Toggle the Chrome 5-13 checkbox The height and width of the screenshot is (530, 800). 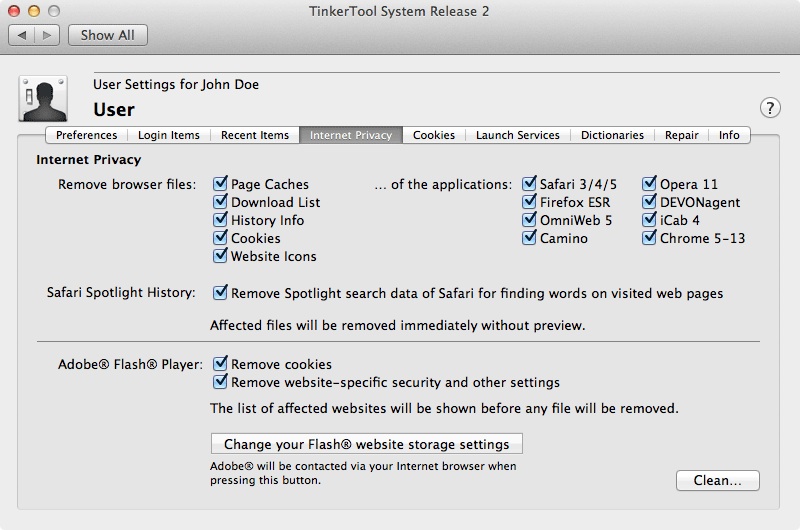649,238
